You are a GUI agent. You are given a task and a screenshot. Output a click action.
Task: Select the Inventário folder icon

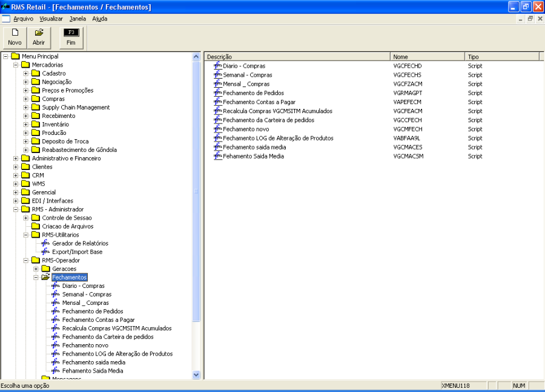pyautogui.click(x=36, y=124)
